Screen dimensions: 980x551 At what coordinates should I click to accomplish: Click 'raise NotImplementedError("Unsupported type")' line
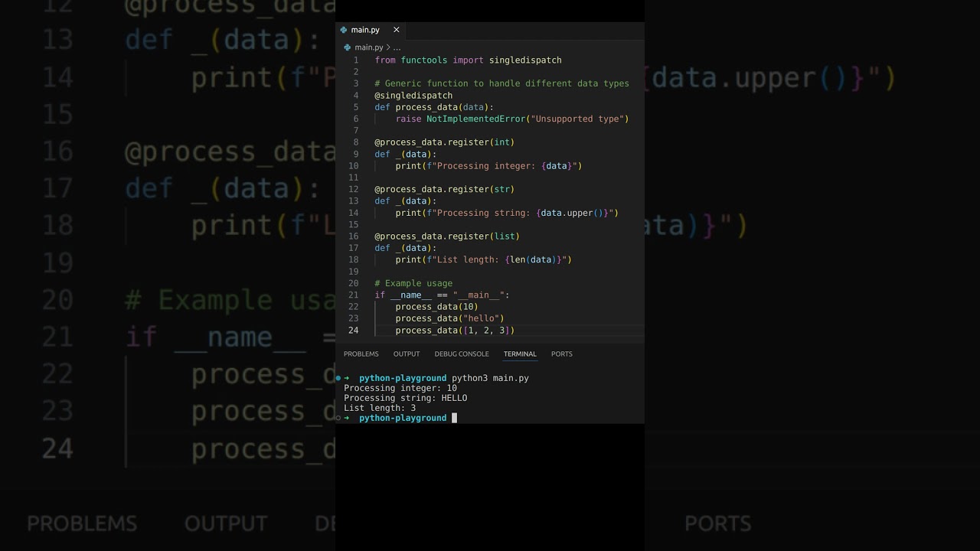point(512,119)
